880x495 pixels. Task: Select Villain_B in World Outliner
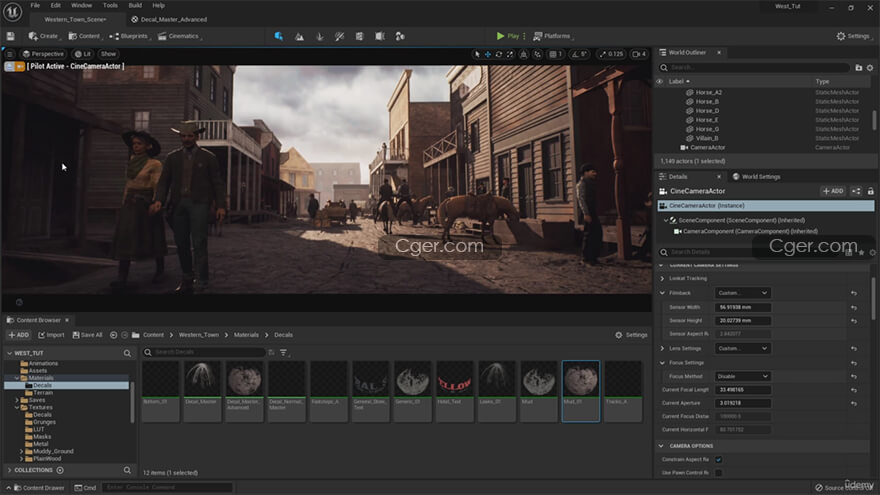[x=707, y=138]
